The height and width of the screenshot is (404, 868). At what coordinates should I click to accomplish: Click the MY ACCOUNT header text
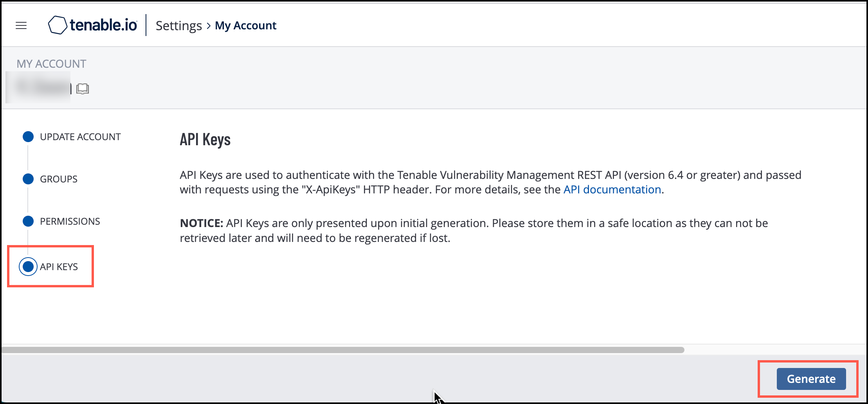pyautogui.click(x=51, y=64)
